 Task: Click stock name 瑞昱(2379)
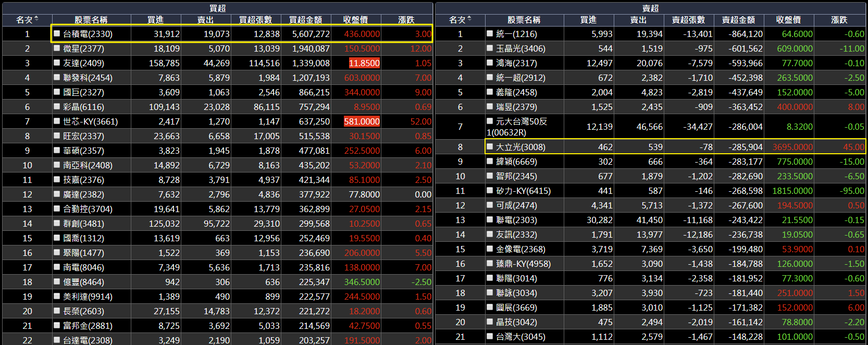516,107
